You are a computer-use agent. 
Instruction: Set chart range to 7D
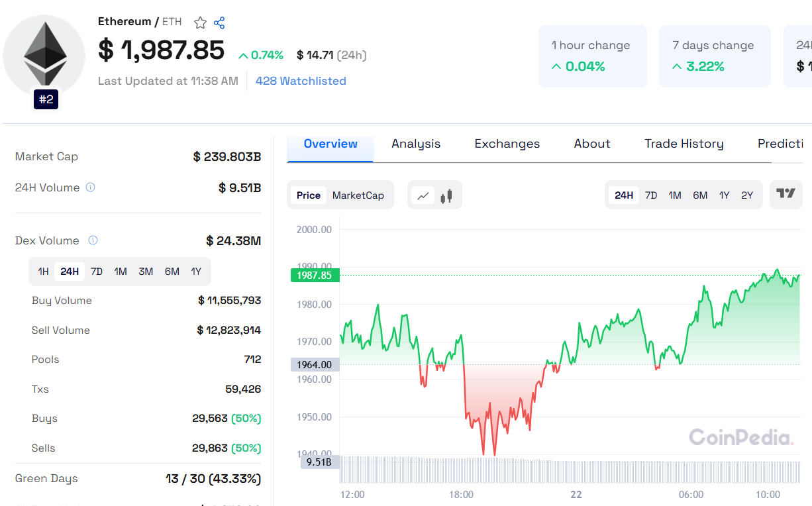pos(651,195)
